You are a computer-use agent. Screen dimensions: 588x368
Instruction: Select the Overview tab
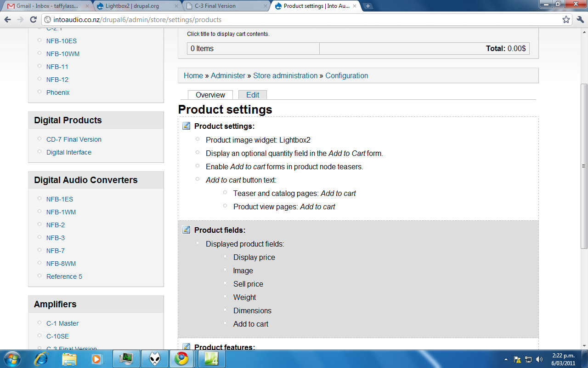pyautogui.click(x=210, y=95)
